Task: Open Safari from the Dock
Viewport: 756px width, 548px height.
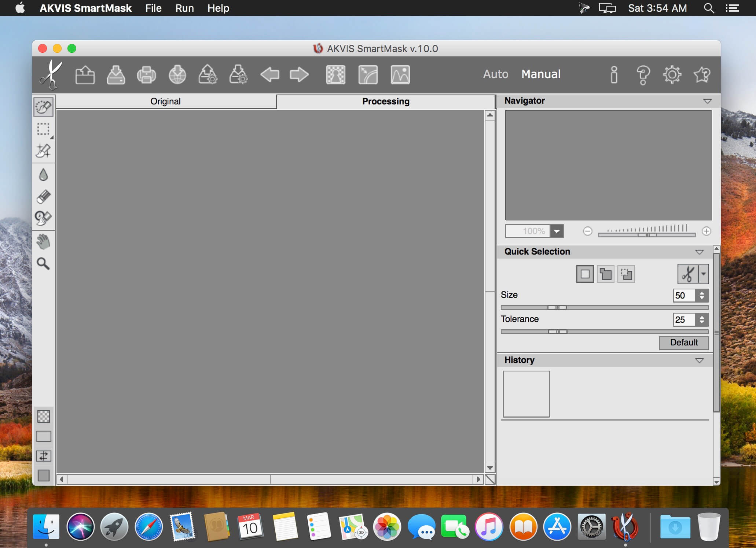Action: (148, 527)
